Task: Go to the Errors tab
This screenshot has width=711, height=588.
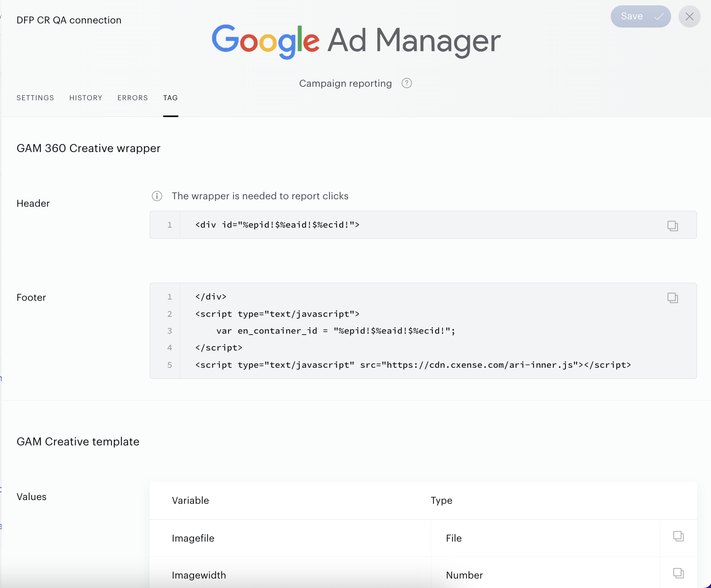Action: pos(132,98)
